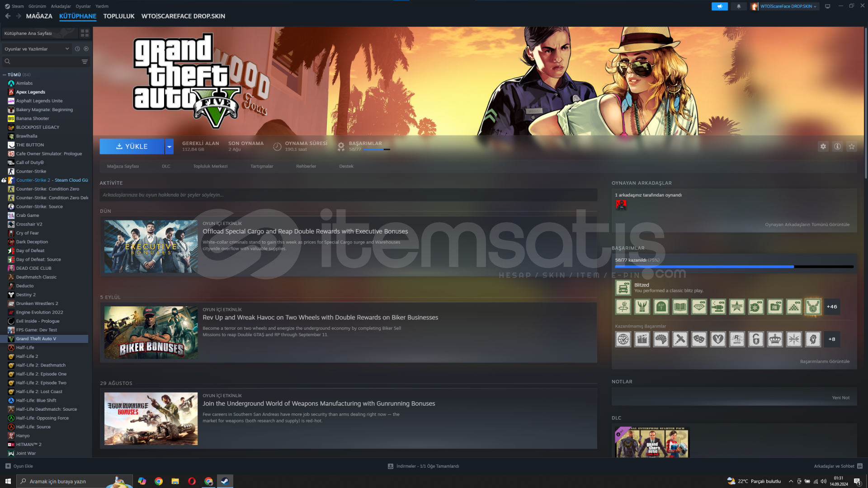Screen dimensions: 868x488
Task: Open the volume icon in system tray
Action: (823, 482)
